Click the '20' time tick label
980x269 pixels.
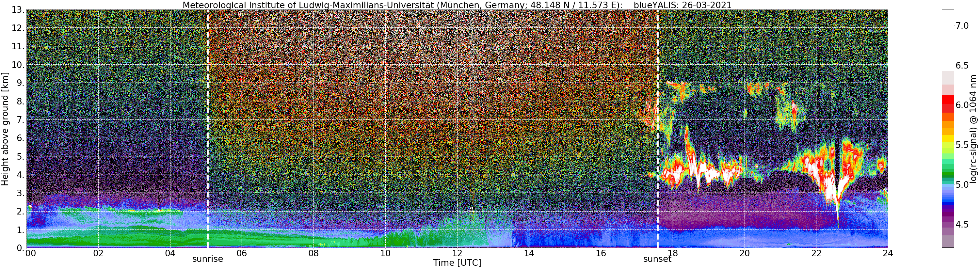[745, 253]
